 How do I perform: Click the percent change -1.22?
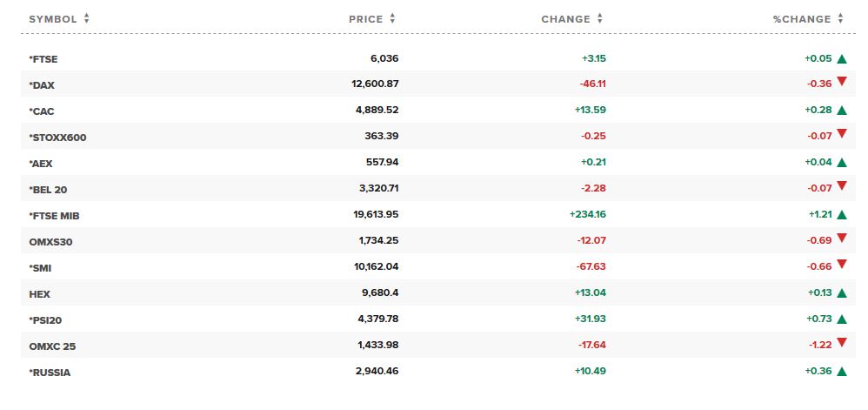(x=820, y=345)
